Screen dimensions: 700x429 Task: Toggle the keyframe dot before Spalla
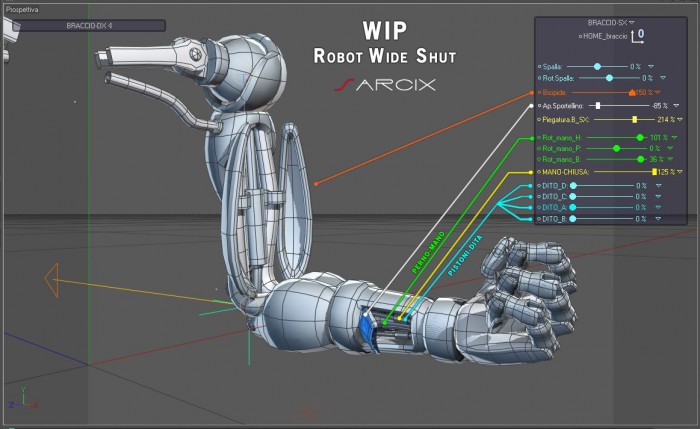tap(539, 67)
